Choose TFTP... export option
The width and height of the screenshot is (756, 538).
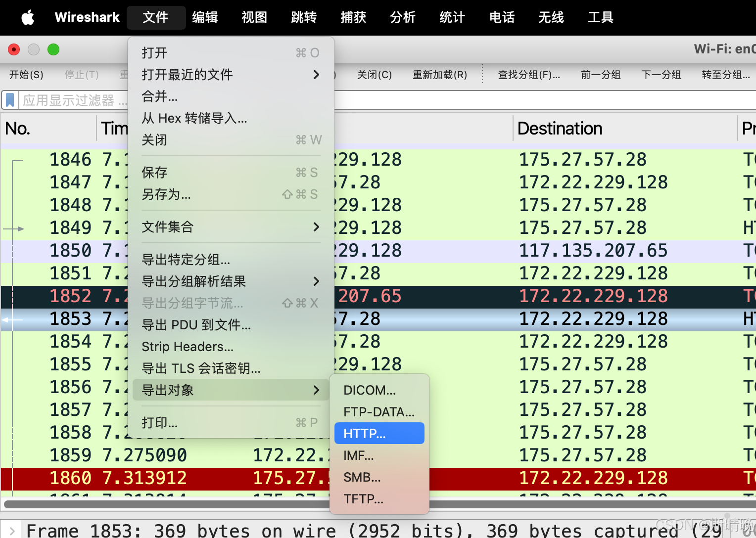click(x=379, y=499)
